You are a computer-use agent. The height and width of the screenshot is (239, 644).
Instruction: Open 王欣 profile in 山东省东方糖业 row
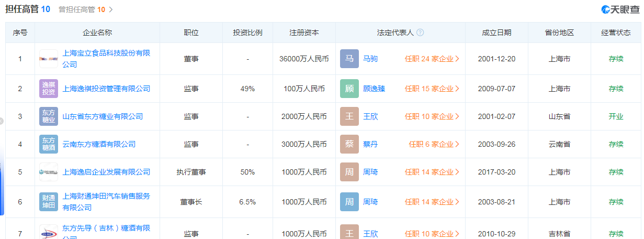tap(370, 116)
